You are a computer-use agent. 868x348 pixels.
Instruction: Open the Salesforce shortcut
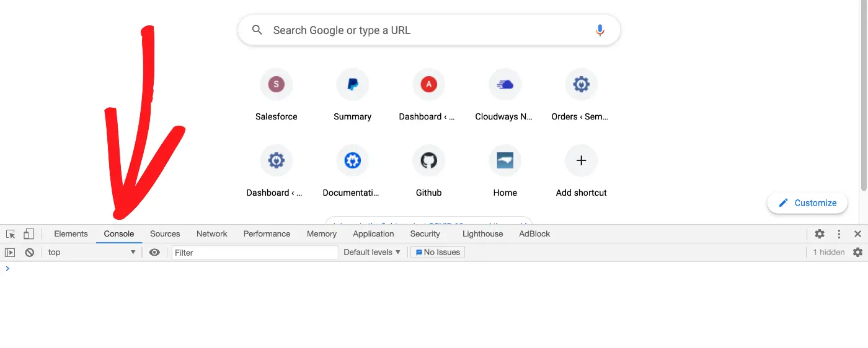click(x=276, y=85)
